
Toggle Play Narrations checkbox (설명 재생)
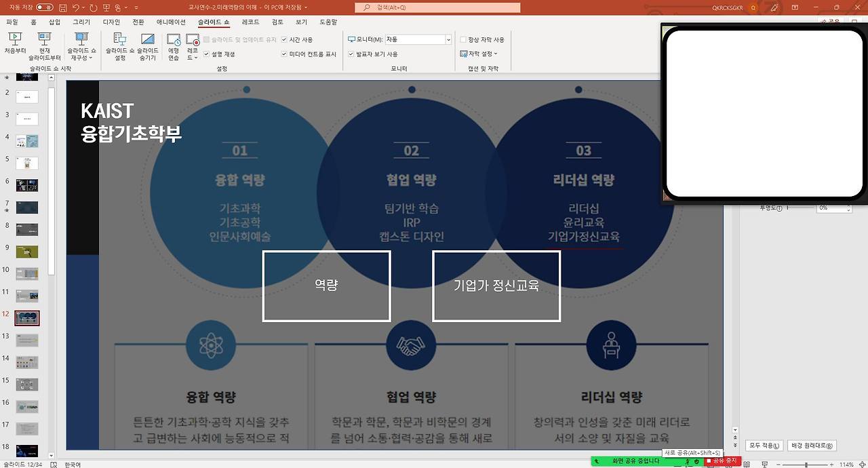206,54
